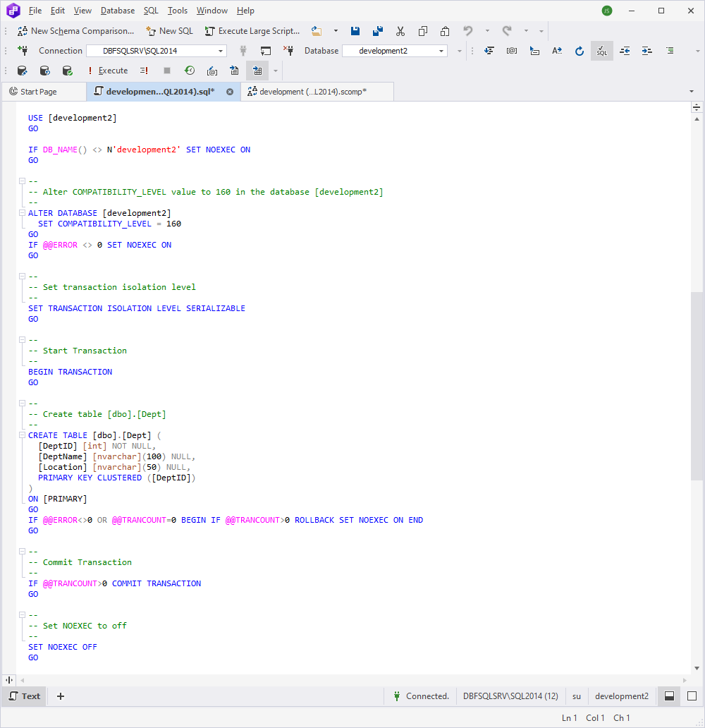Open the Database menu
Viewport: 705px width, 728px height.
118,11
